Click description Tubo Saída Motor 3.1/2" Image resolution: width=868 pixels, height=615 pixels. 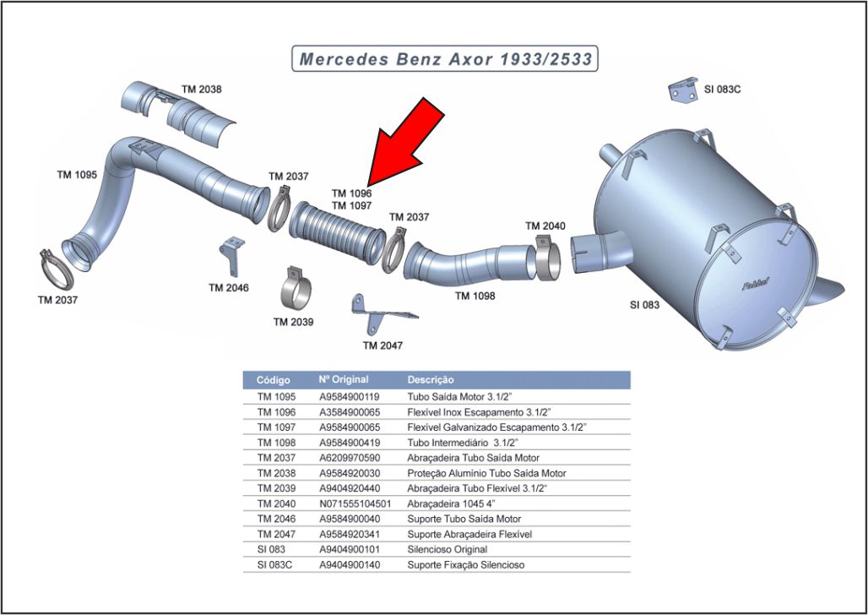(460, 397)
